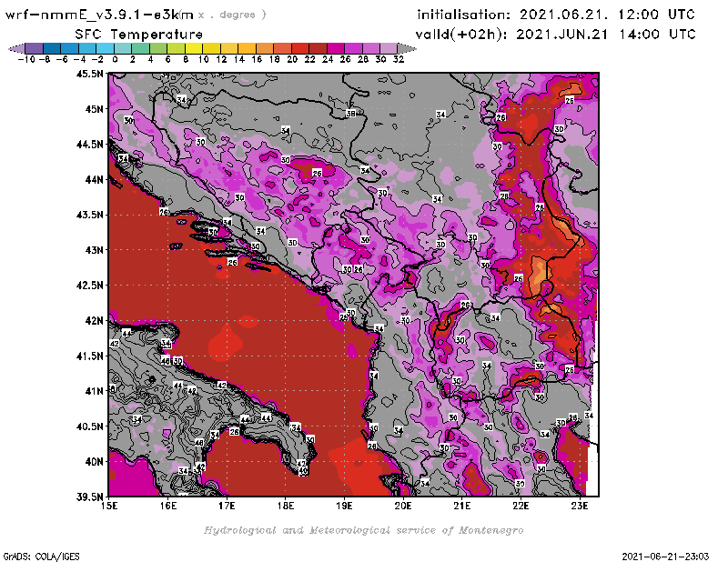Click the '40N' latitude label
Image resolution: width=728 pixels, height=562 pixels.
coord(94,462)
